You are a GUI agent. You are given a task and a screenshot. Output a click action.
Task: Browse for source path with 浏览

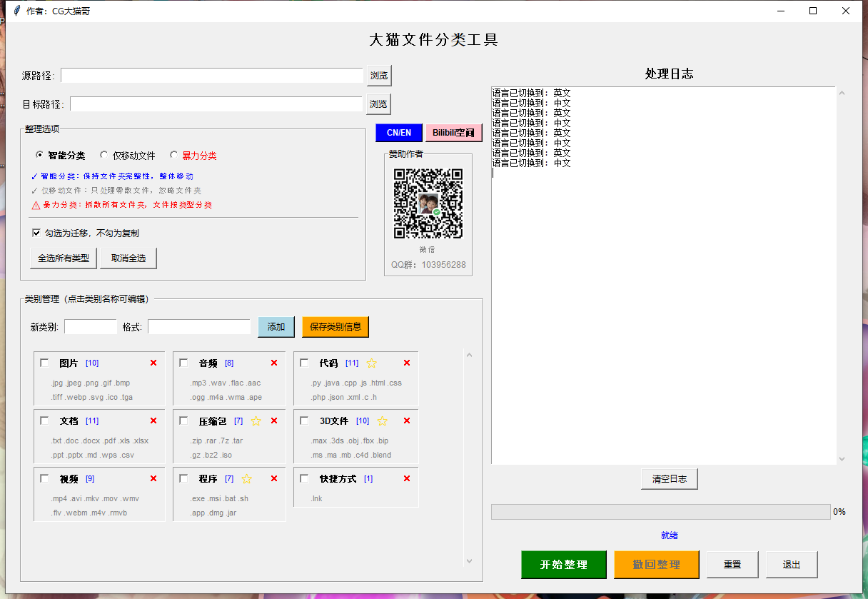pos(378,75)
